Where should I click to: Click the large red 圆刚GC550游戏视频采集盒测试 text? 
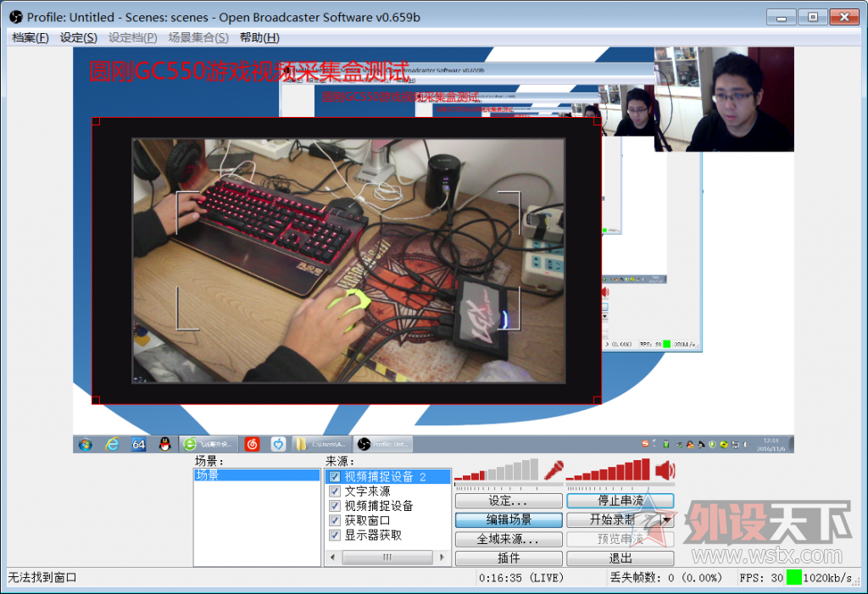(x=249, y=71)
